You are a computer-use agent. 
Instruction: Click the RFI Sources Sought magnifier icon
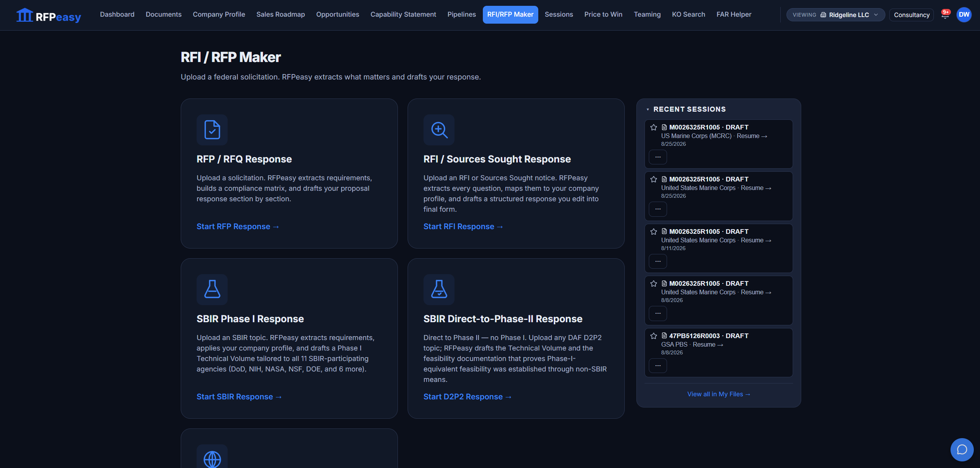439,130
